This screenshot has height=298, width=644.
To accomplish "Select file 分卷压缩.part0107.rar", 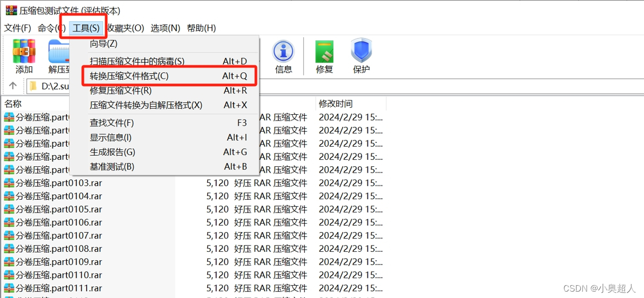I will [58, 235].
